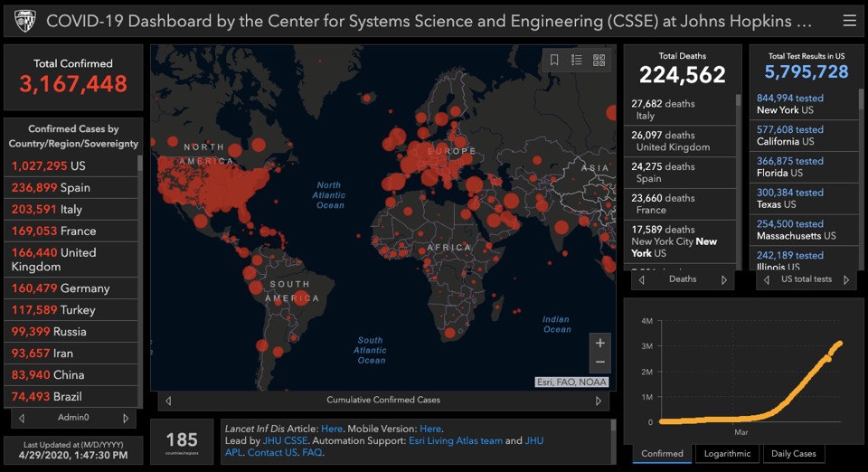Select the 160,479 Germany row
868x472 pixels.
71,288
